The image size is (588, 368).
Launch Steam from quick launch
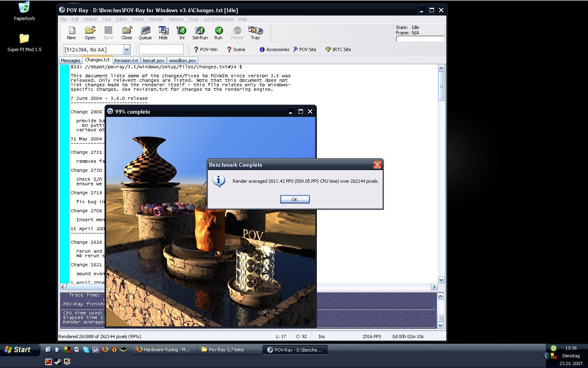point(58,361)
